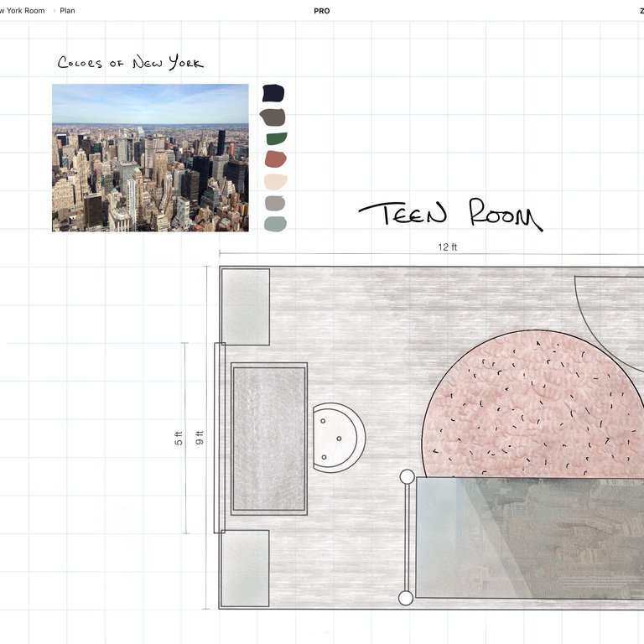Pick the cream beige color swatch

click(275, 181)
